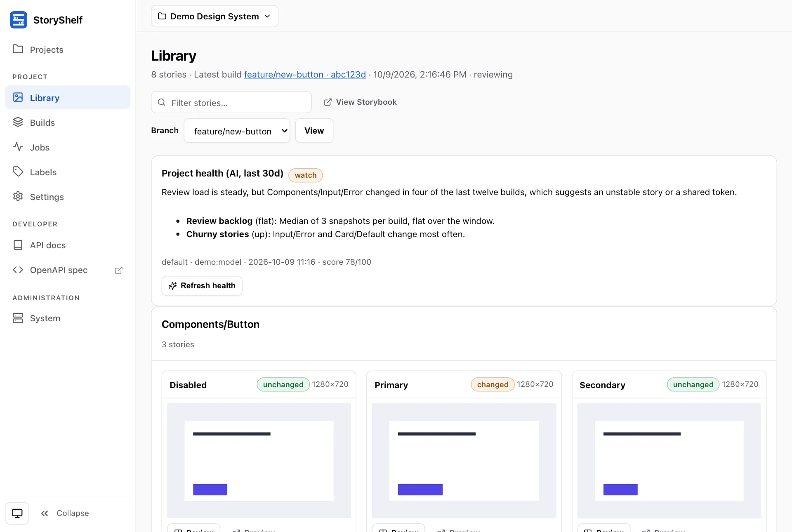
Task: Open the Secondary story thumbnail
Action: [x=669, y=461]
